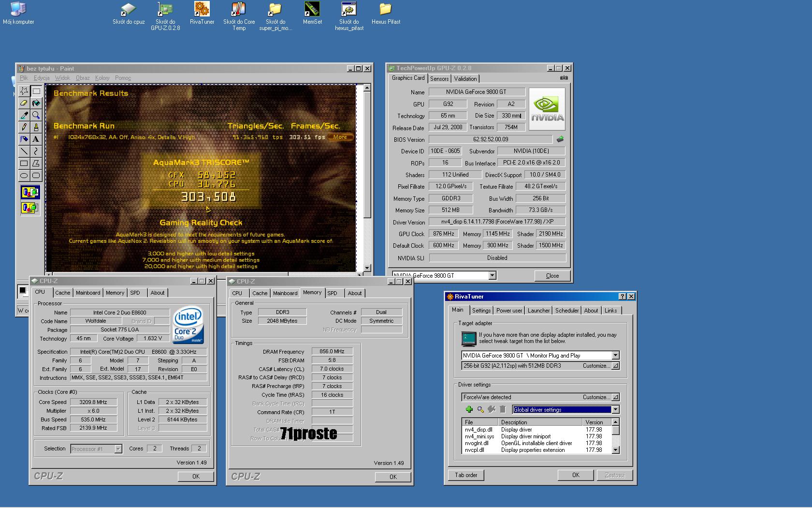Pick the Rectangle shape tool in Paint

(x=24, y=164)
